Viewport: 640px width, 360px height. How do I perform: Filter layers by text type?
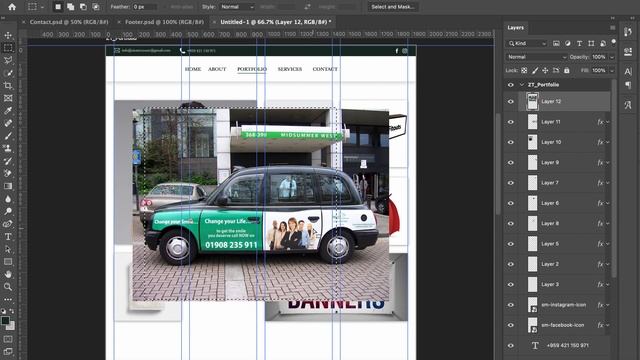579,43
